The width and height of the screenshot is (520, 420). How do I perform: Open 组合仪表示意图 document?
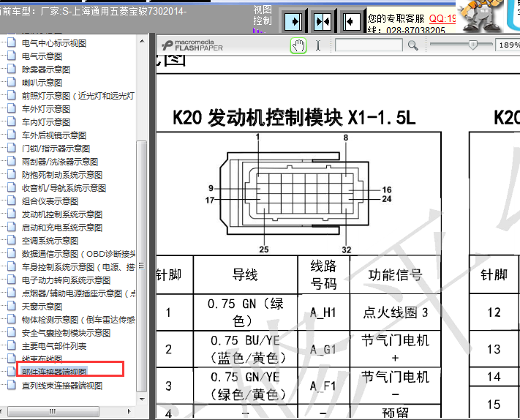(x=50, y=201)
